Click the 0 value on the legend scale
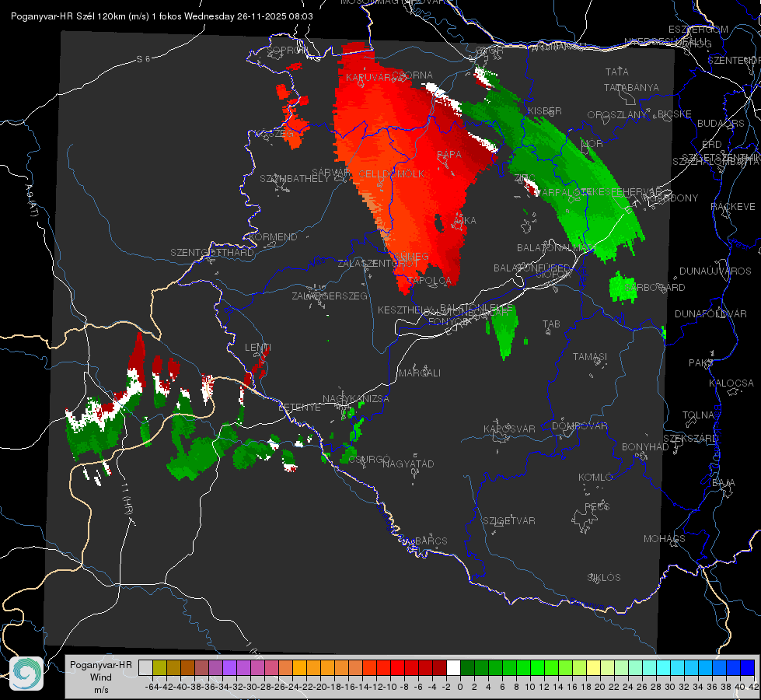 coord(460,687)
